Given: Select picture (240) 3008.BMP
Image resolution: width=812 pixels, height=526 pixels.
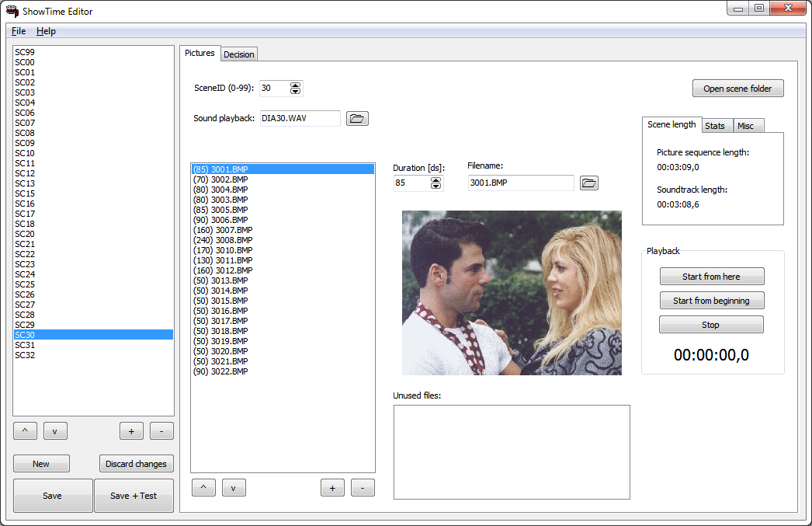Looking at the screenshot, I should pos(283,240).
